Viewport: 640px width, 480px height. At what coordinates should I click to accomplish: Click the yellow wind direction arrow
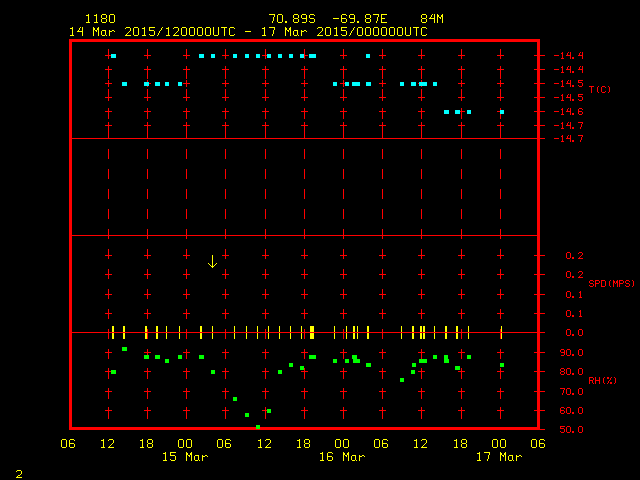point(212,262)
